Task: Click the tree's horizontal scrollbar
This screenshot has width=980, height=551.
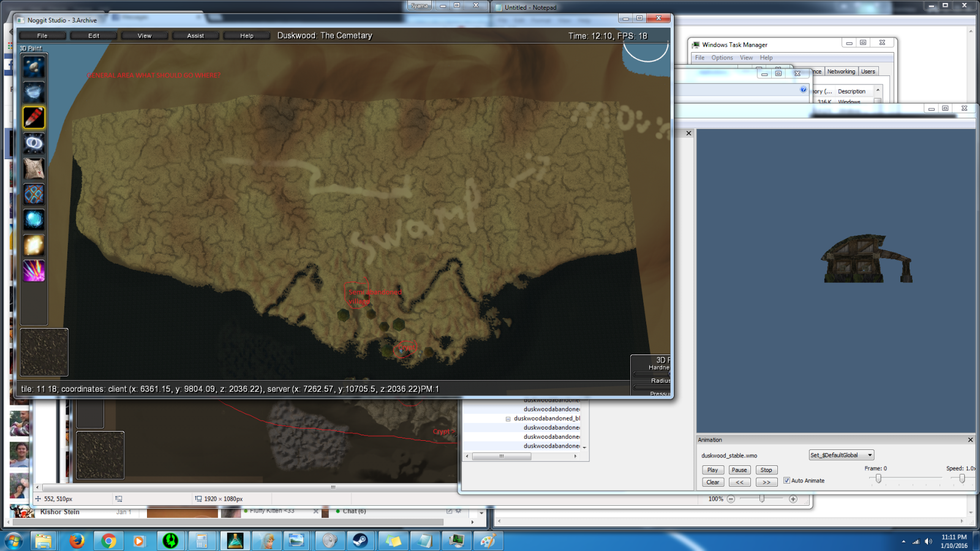Action: 502,456
